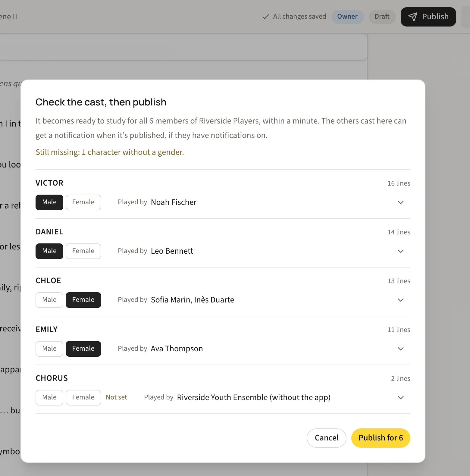Click the Check the cast, then publish heading

101,102
